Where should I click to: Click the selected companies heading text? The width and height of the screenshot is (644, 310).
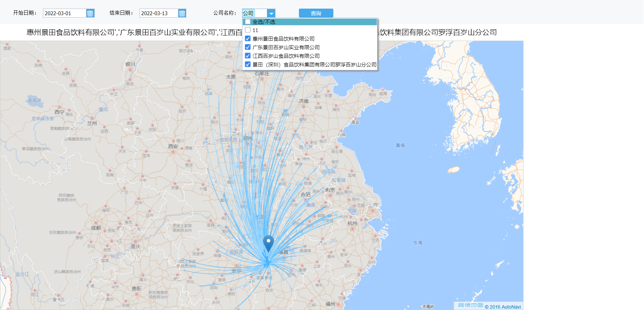coord(262,32)
